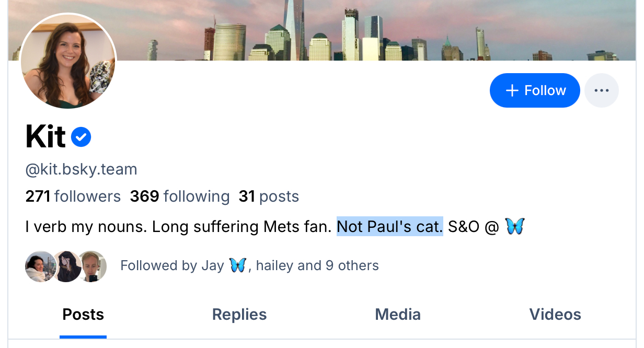Image resolution: width=644 pixels, height=348 pixels.
Task: Click the butterfly emoji next to Jay
Action: 237,265
